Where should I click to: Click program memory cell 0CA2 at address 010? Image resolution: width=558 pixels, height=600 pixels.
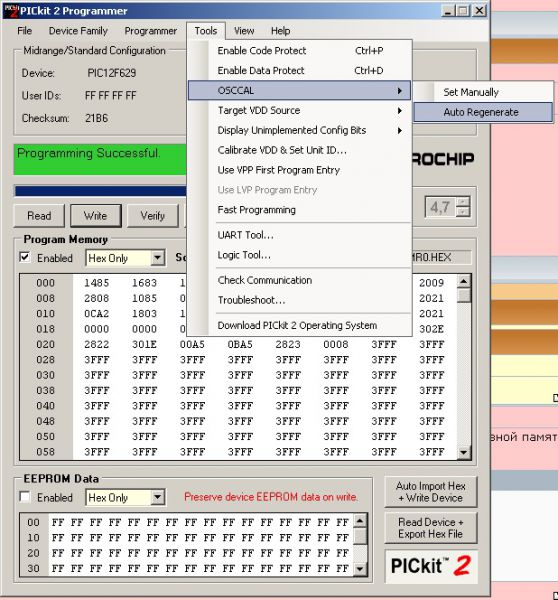(96, 313)
